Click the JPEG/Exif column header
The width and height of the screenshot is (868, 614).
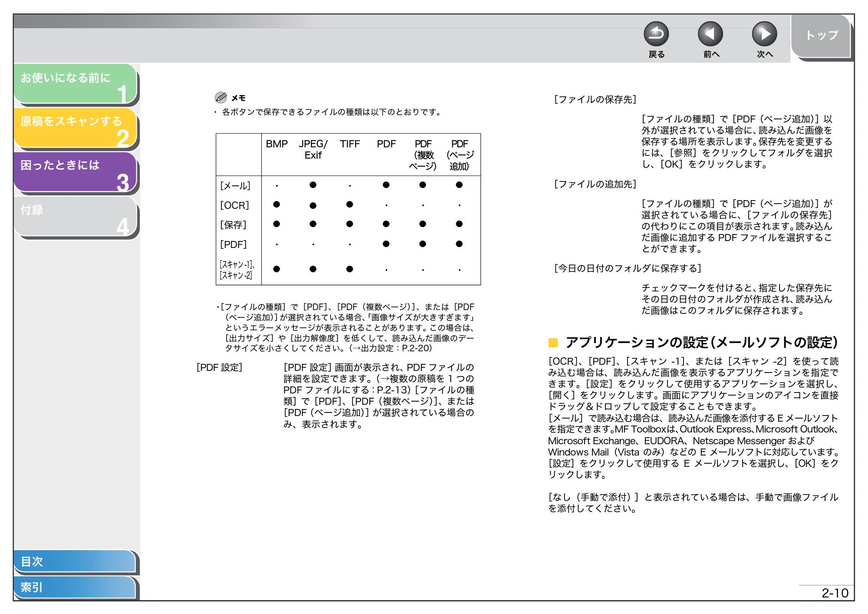[313, 149]
